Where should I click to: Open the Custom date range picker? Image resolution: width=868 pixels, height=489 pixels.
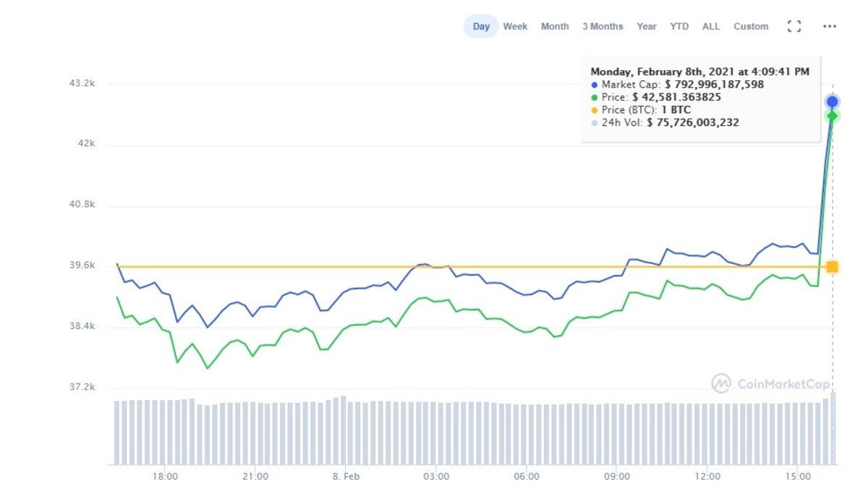(751, 26)
